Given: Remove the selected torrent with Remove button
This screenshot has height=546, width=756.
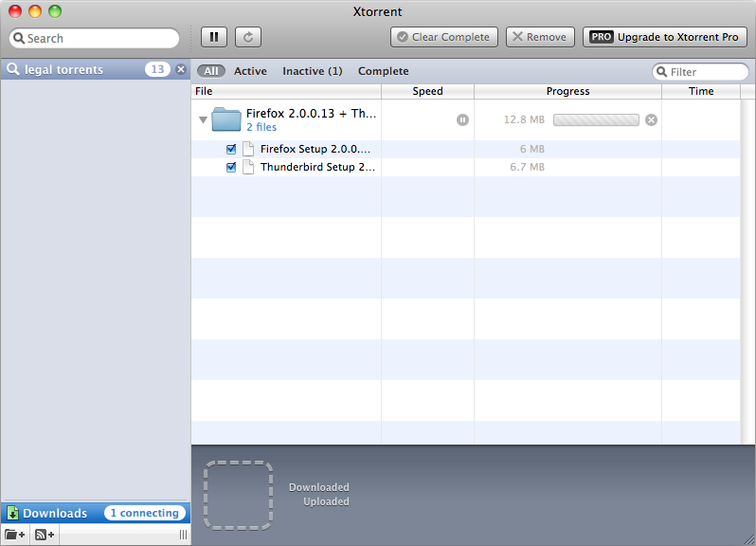Looking at the screenshot, I should [540, 37].
